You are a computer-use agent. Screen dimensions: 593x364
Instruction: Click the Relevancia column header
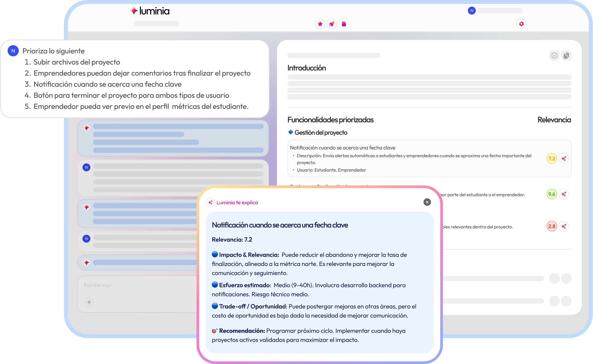coord(554,120)
